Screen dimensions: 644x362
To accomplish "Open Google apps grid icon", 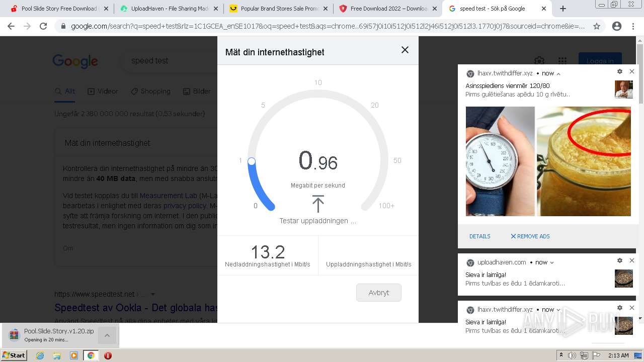I will pyautogui.click(x=562, y=61).
